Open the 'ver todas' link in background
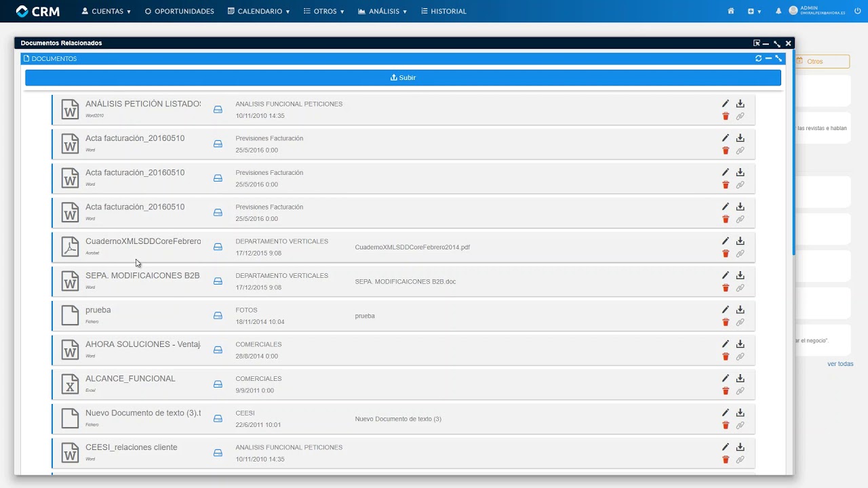This screenshot has height=488, width=868. pyautogui.click(x=840, y=364)
